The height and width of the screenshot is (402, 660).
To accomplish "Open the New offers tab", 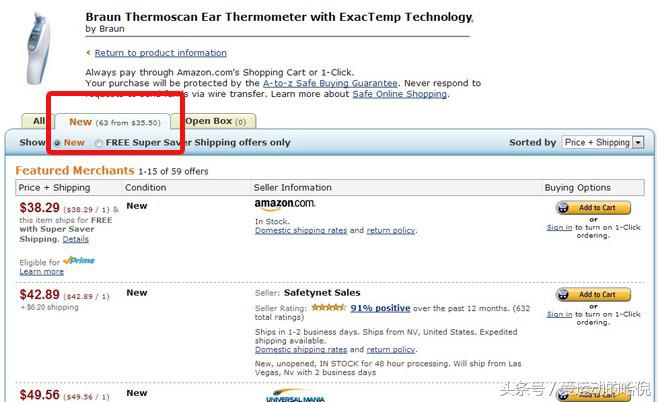I will tap(113, 122).
